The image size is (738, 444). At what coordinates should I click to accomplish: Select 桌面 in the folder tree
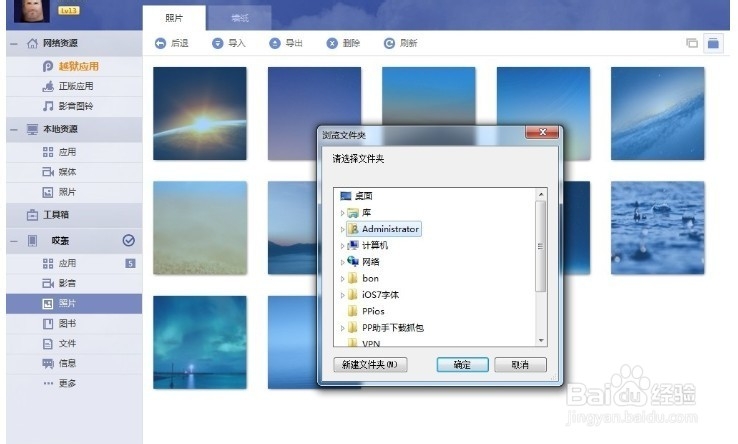point(356,196)
